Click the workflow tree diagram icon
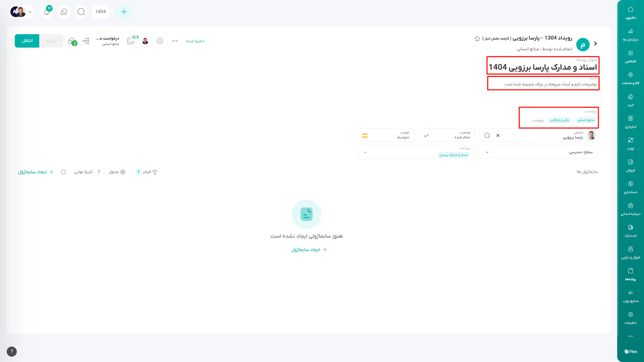The image size is (644, 362). (x=86, y=41)
